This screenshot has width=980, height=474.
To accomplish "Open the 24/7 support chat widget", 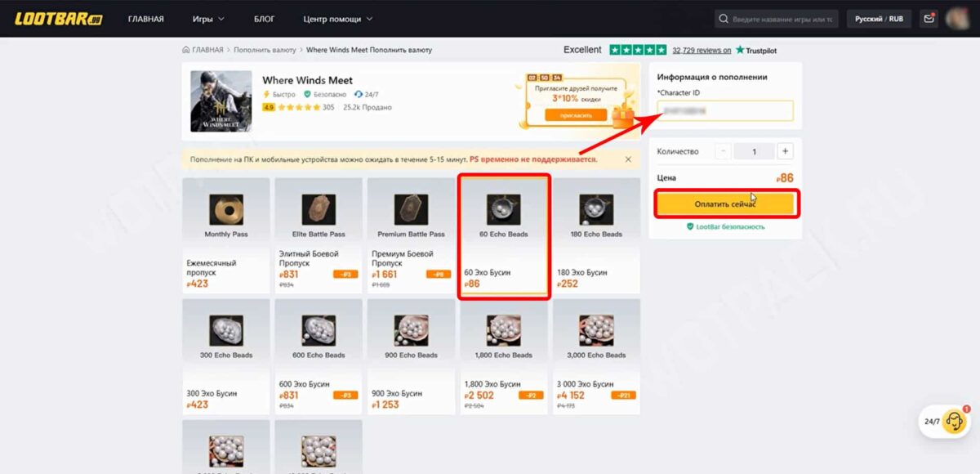I will [945, 423].
